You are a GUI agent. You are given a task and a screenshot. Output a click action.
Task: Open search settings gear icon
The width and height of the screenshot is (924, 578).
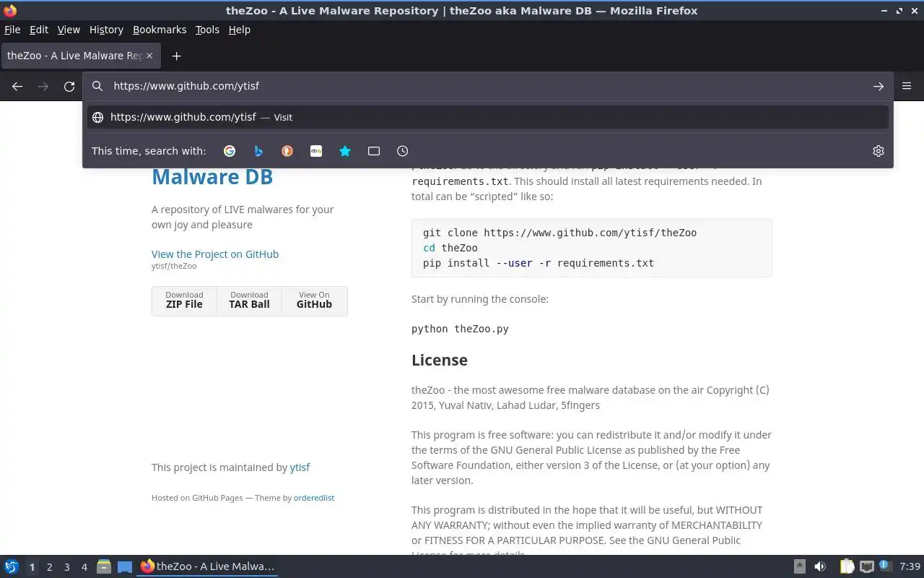click(x=879, y=151)
